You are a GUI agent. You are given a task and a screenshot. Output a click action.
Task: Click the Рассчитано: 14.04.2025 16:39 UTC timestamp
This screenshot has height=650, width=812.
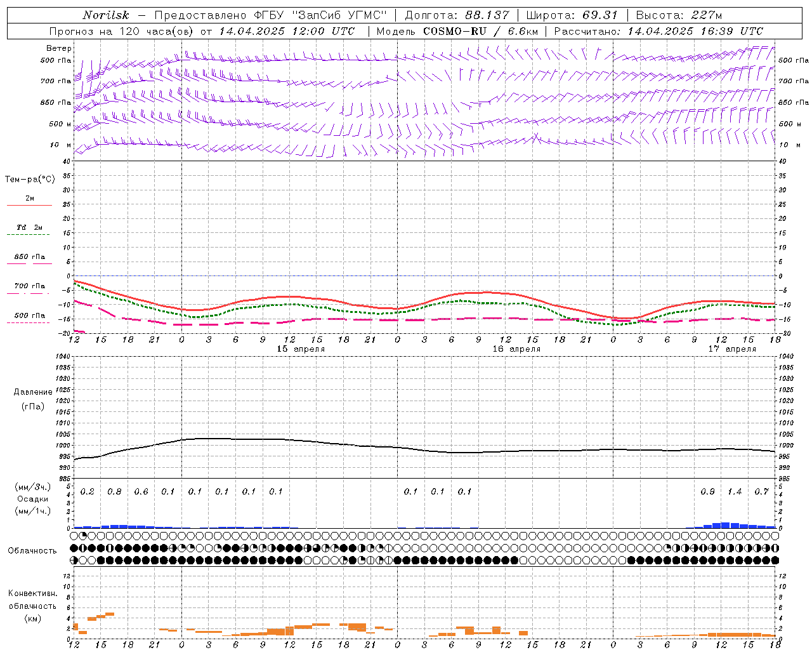[658, 31]
